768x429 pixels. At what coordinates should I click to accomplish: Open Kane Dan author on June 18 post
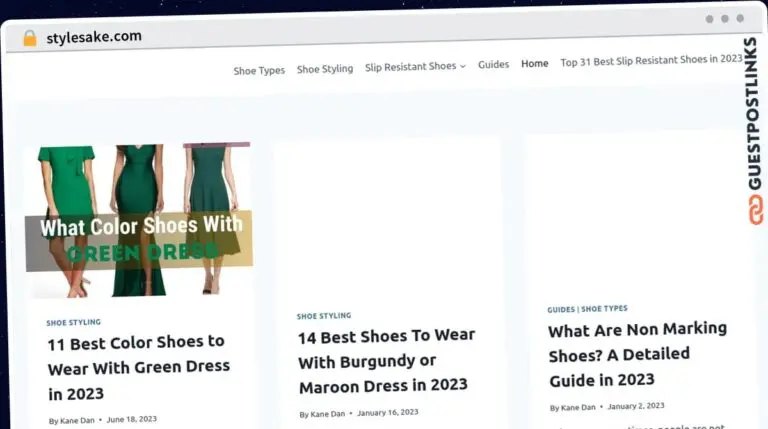click(77, 420)
